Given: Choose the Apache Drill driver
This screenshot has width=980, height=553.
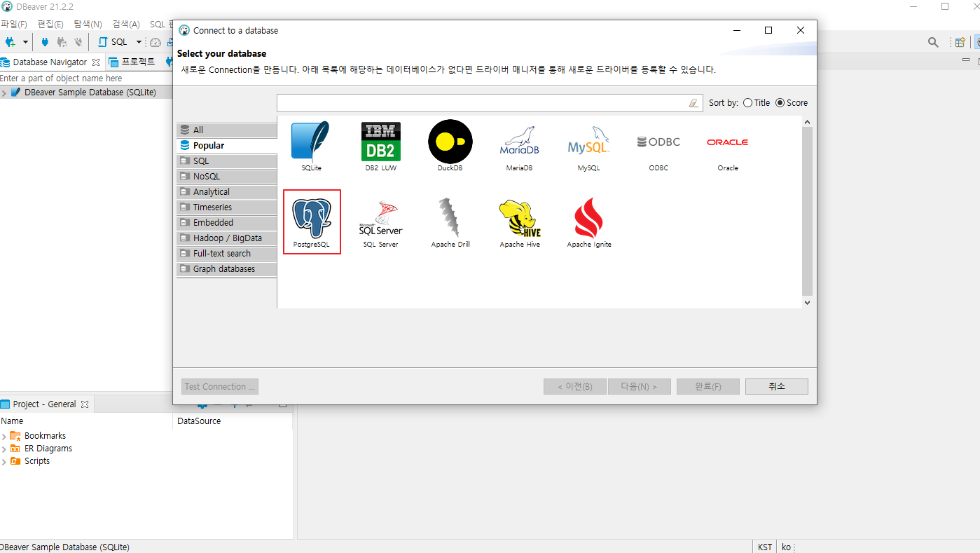Looking at the screenshot, I should tap(450, 223).
